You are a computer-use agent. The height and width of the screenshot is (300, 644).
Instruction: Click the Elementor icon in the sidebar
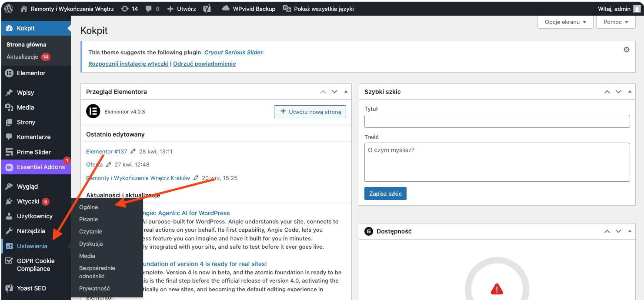pos(9,73)
